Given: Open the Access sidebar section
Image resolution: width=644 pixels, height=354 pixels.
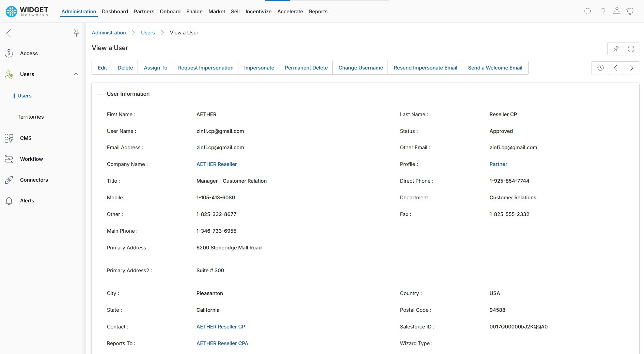Looking at the screenshot, I should point(29,53).
